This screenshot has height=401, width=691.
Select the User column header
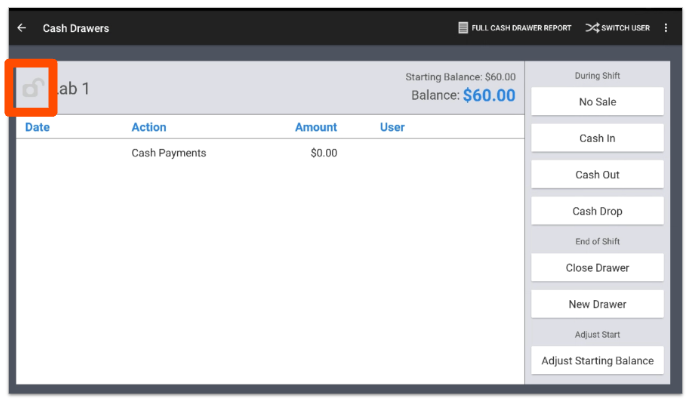(x=392, y=128)
